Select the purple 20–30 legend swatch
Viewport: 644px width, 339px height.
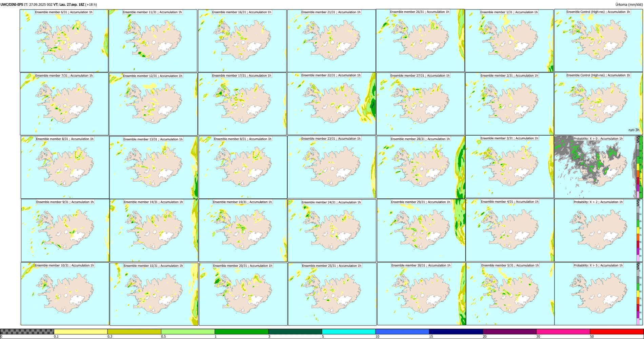pyautogui.click(x=509, y=332)
